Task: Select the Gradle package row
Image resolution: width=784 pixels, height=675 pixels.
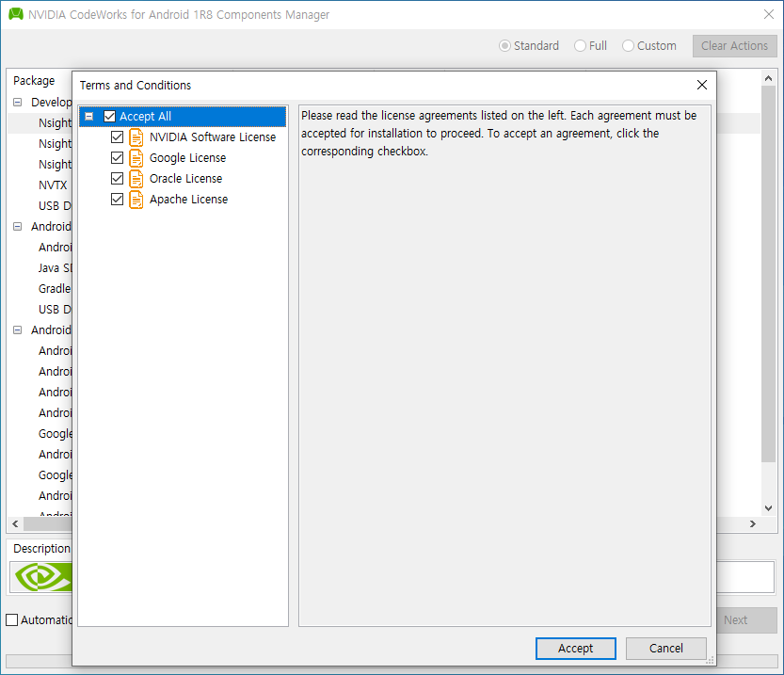Action: [55, 288]
